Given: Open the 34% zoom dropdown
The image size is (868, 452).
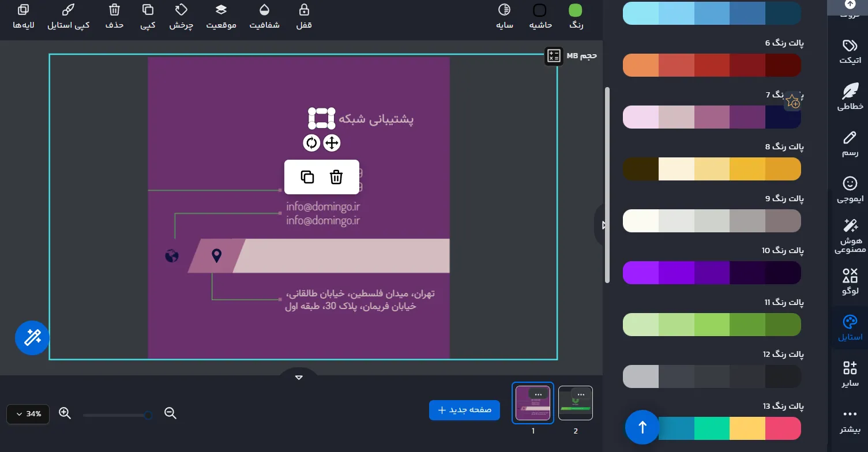Looking at the screenshot, I should tap(28, 414).
